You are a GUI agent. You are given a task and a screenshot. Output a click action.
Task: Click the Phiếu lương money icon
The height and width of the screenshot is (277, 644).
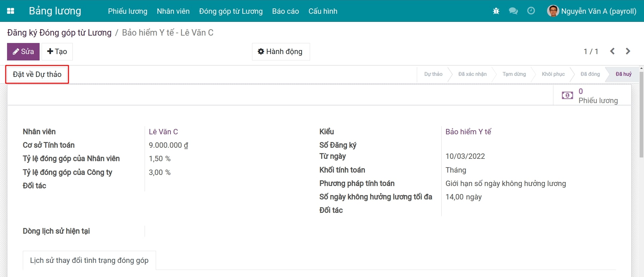(x=567, y=96)
